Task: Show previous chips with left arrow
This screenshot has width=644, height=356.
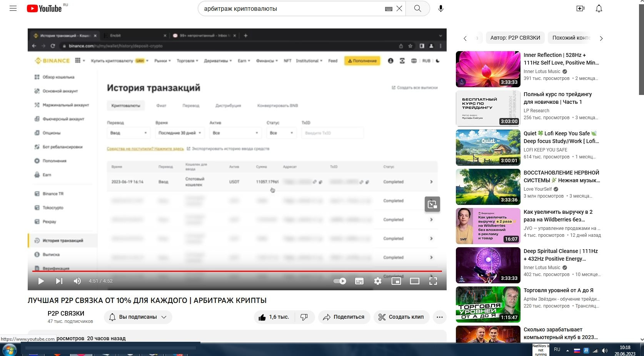Action: pos(465,38)
